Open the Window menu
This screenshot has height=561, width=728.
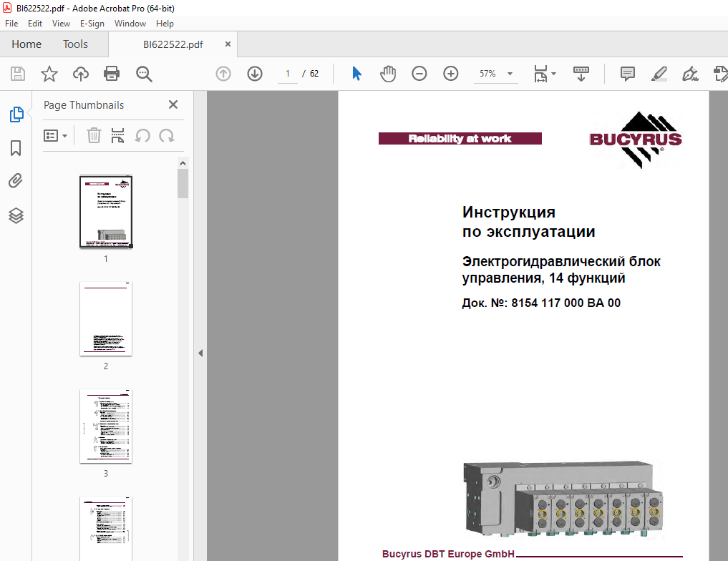[x=130, y=24]
